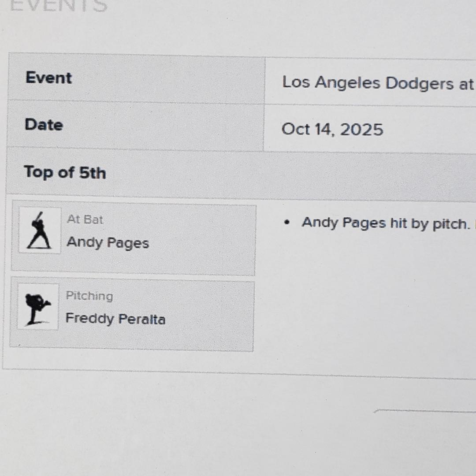Image resolution: width=476 pixels, height=476 pixels.
Task: Click the Event row label
Action: [x=48, y=78]
